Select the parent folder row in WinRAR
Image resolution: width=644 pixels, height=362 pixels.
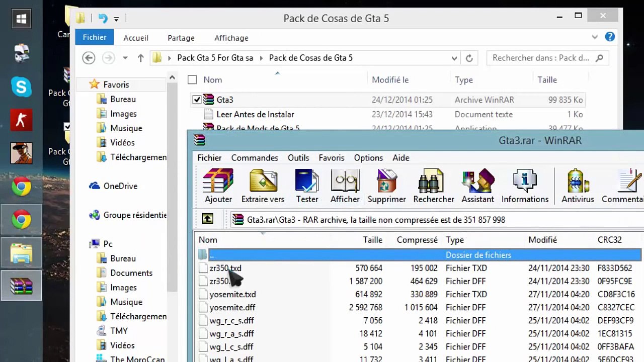(x=420, y=255)
